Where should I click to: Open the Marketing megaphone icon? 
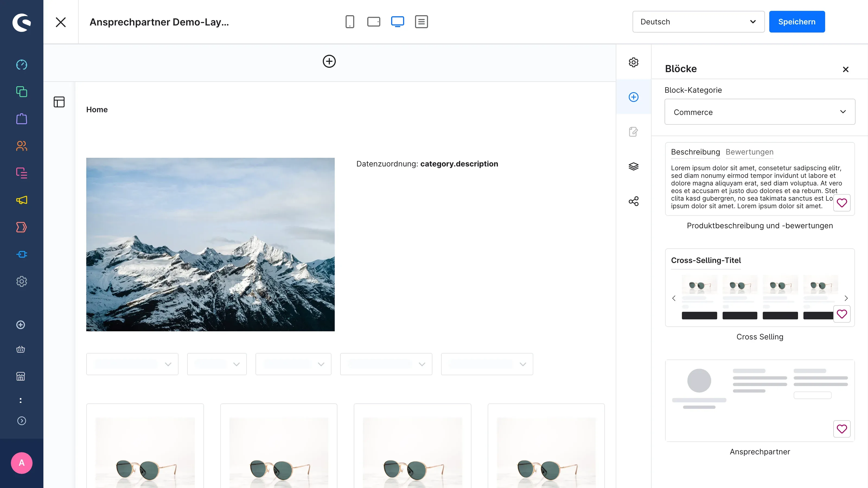(22, 200)
